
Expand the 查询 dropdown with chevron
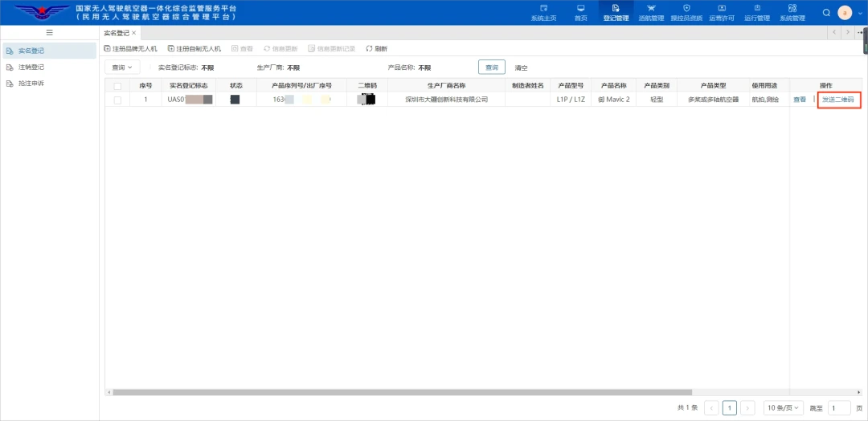122,67
